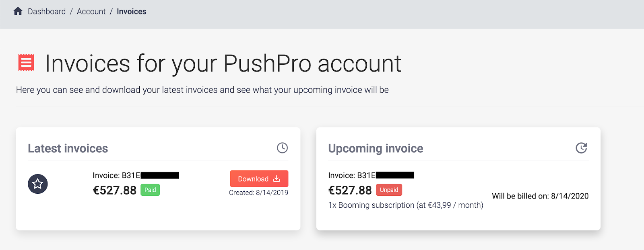The width and height of the screenshot is (644, 250).
Task: Click the star badge icon beside invoice
Action: coord(38,184)
